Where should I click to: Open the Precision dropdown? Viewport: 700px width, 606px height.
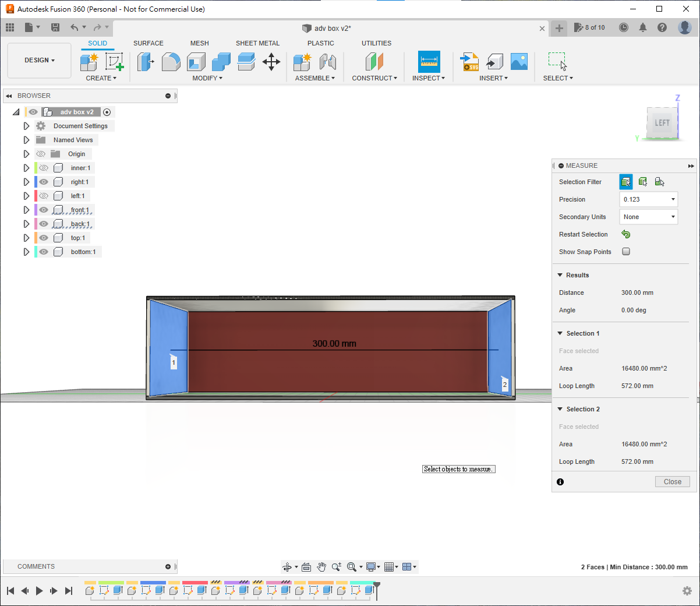point(648,199)
